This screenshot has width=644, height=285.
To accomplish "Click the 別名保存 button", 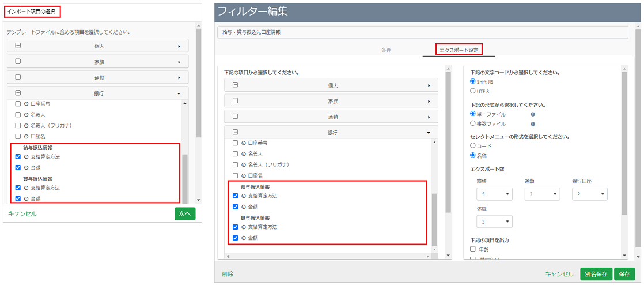I will (596, 274).
